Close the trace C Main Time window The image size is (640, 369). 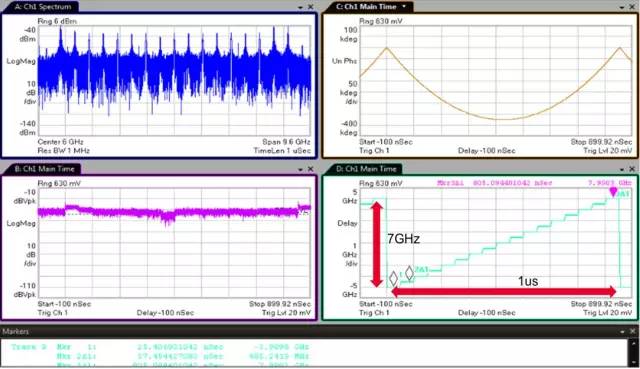tap(632, 7)
